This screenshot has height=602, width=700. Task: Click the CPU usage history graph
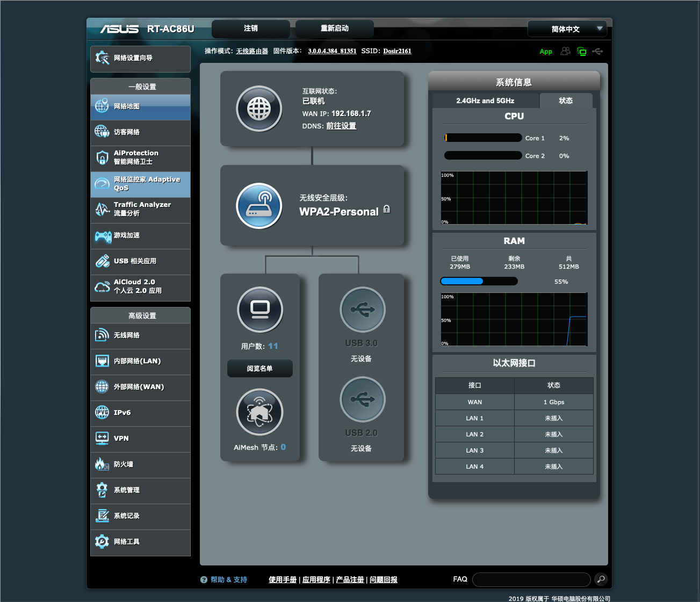pos(514,198)
